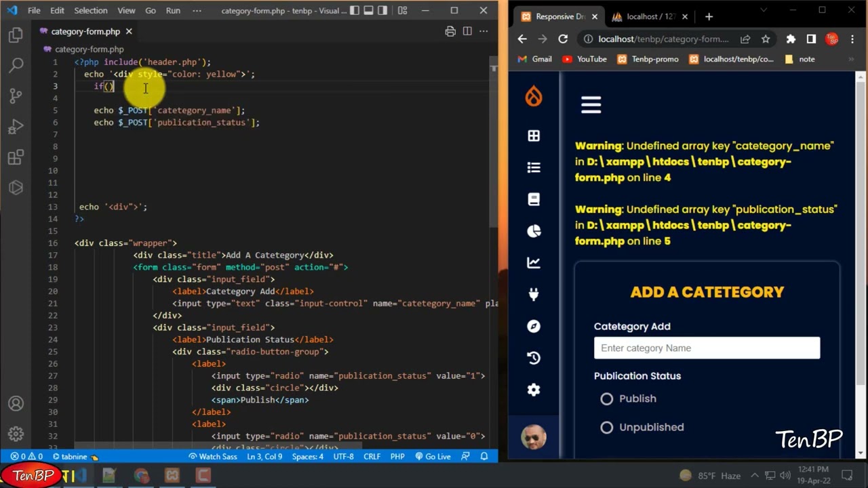Toggle Chrome side panel icon
This screenshot has height=488, width=868.
811,39
